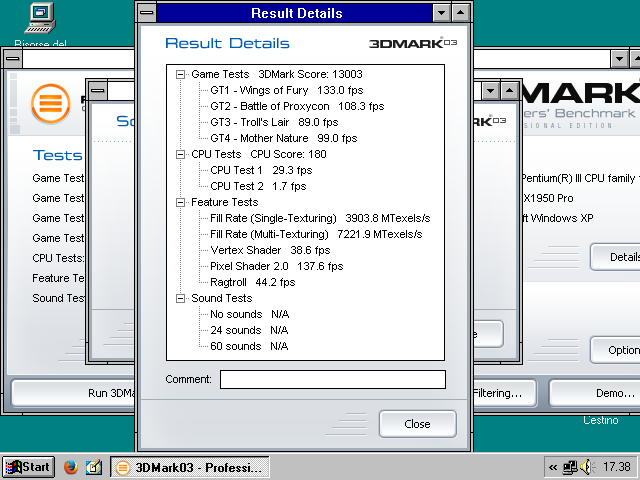Click Options button in main 3DMark window
Image resolution: width=640 pixels, height=480 pixels.
coord(616,350)
